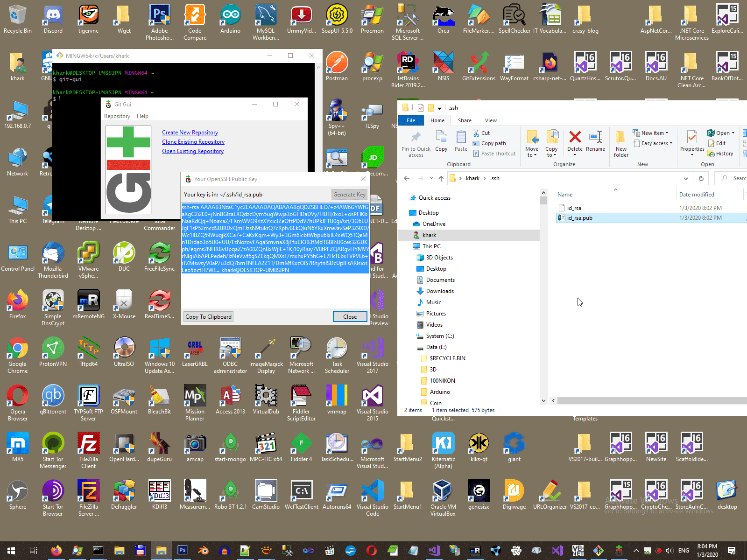
Task: Sort files by the Date modified column
Action: click(x=696, y=195)
